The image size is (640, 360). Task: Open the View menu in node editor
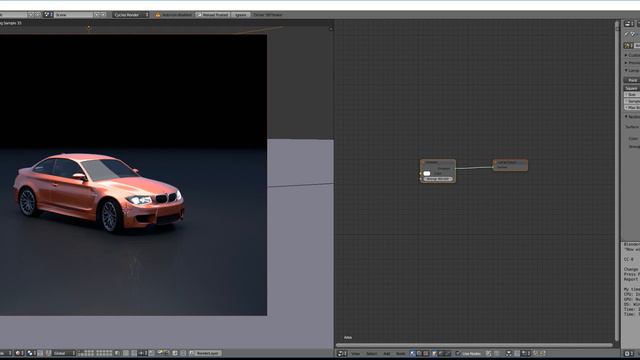(x=356, y=353)
